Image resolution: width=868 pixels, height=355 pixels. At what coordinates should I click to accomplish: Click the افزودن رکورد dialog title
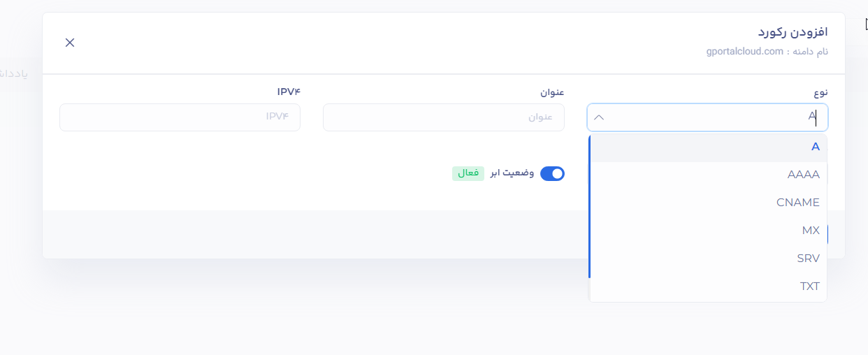pyautogui.click(x=793, y=33)
